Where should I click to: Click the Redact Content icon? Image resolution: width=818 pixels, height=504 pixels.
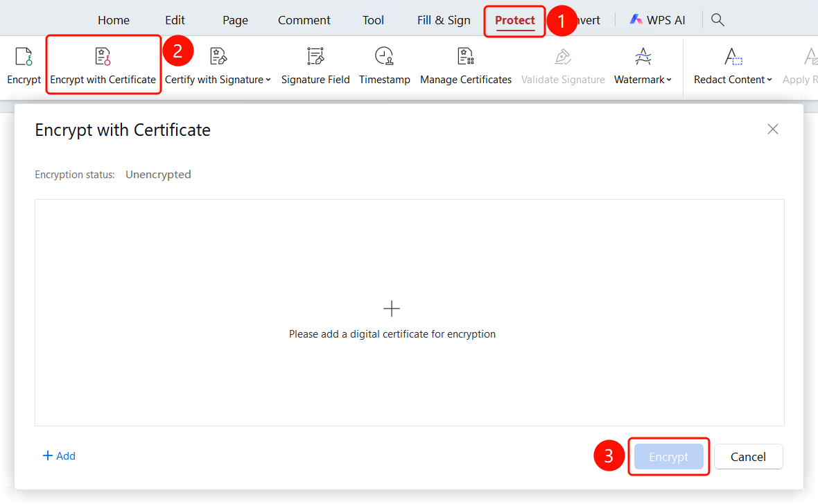pos(733,56)
